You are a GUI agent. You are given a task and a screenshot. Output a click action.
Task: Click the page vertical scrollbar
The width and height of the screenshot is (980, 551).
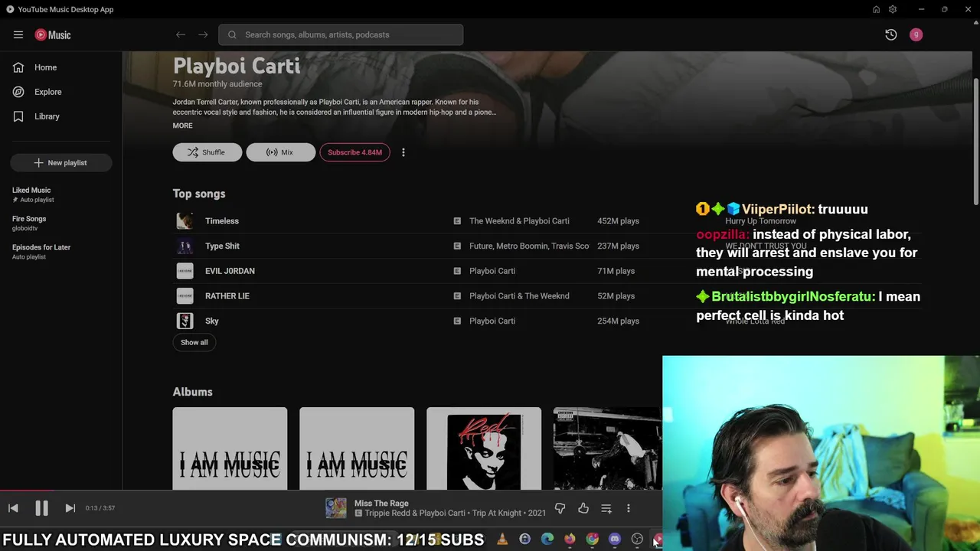click(x=976, y=142)
